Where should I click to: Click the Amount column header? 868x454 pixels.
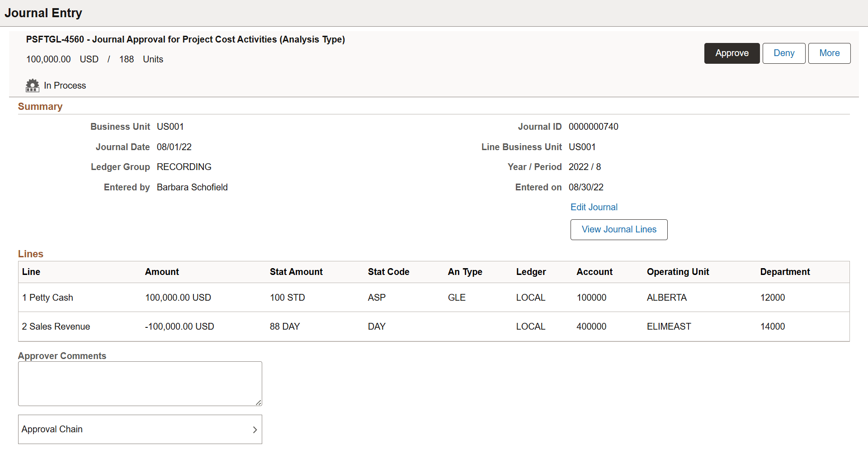click(162, 272)
